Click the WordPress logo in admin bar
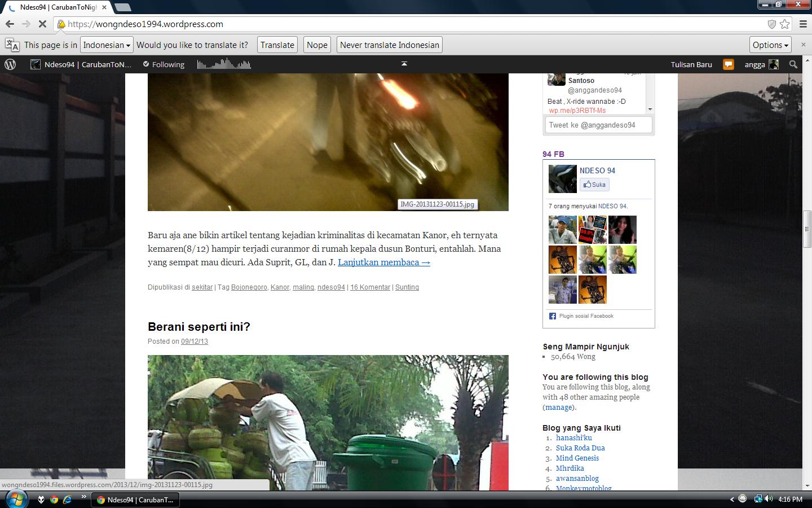The width and height of the screenshot is (812, 508). (10, 64)
